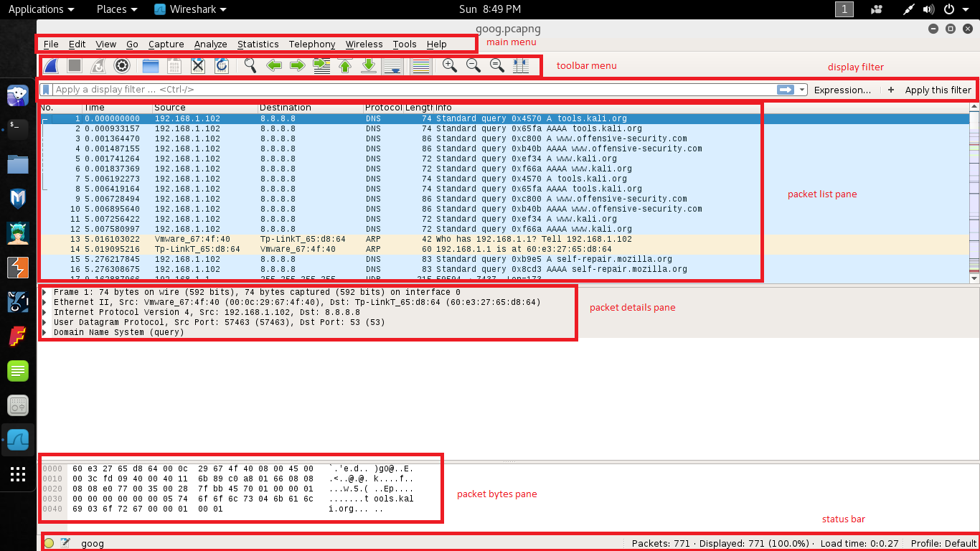Expand the Domain Name System query details
This screenshot has height=551, width=980.
click(45, 331)
